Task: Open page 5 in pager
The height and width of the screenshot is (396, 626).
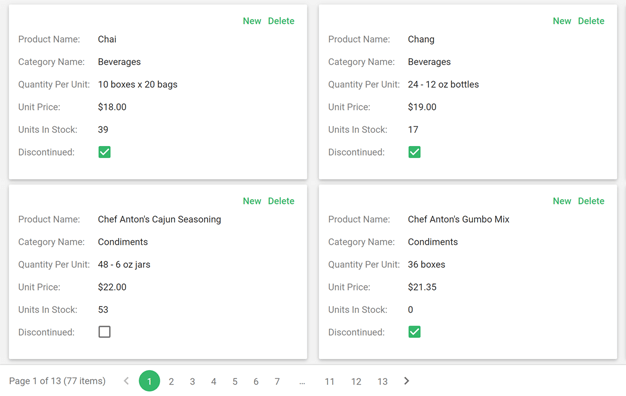Action: (x=235, y=381)
